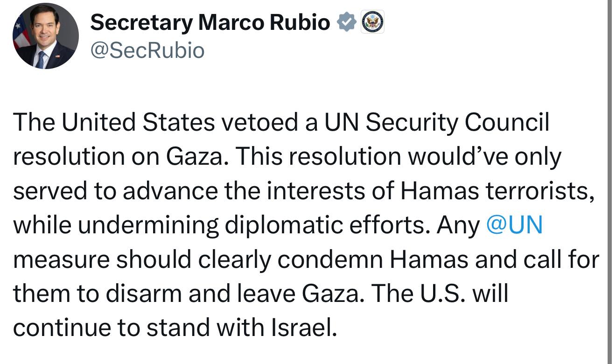
Task: Click the words "United States" opening the tweet
Action: (139, 123)
